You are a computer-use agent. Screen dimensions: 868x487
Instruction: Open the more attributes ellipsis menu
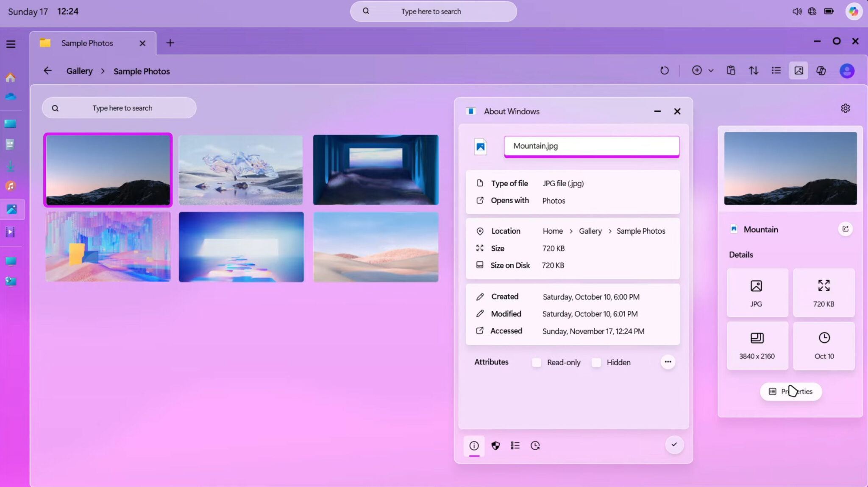click(668, 362)
